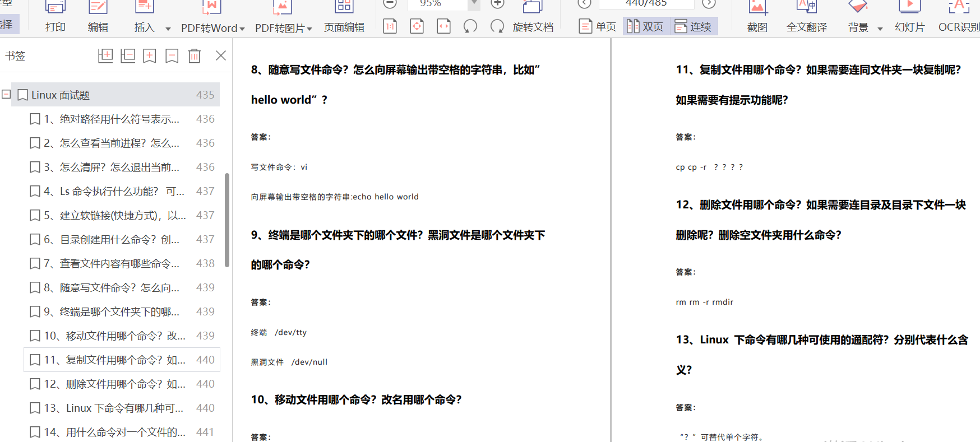Click the bookmark panel vertical scrollbar

click(227, 220)
